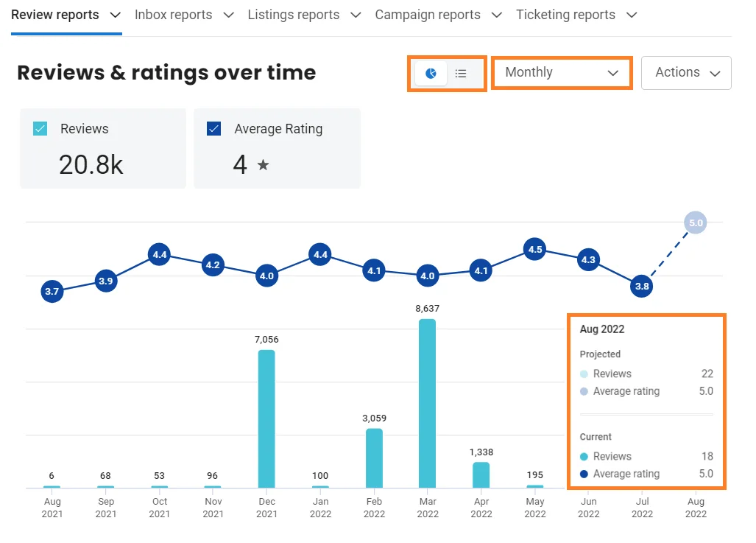Click the Feb 2022 bar showing 3,059
The height and width of the screenshot is (543, 756).
(374, 458)
